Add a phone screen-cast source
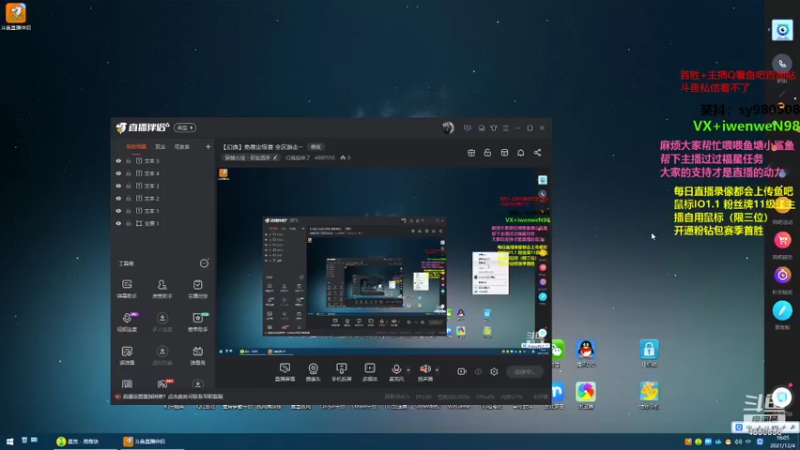The image size is (800, 450). coord(341,372)
